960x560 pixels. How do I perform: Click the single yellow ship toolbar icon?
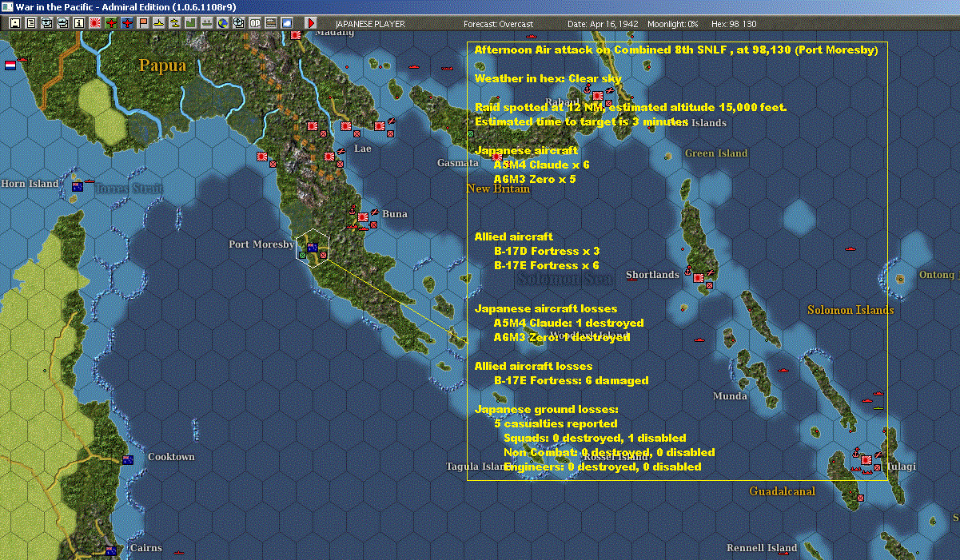[159, 23]
